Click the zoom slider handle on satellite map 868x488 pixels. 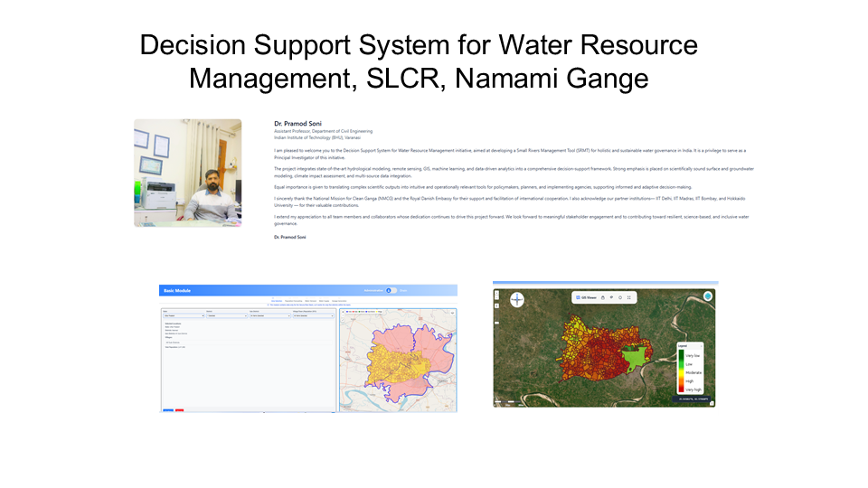(x=496, y=323)
